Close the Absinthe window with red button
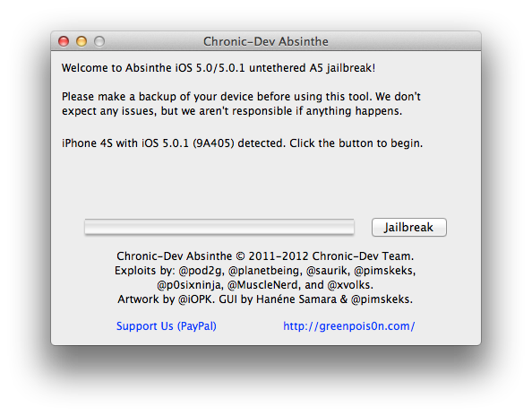The image size is (532, 416). pos(64,41)
